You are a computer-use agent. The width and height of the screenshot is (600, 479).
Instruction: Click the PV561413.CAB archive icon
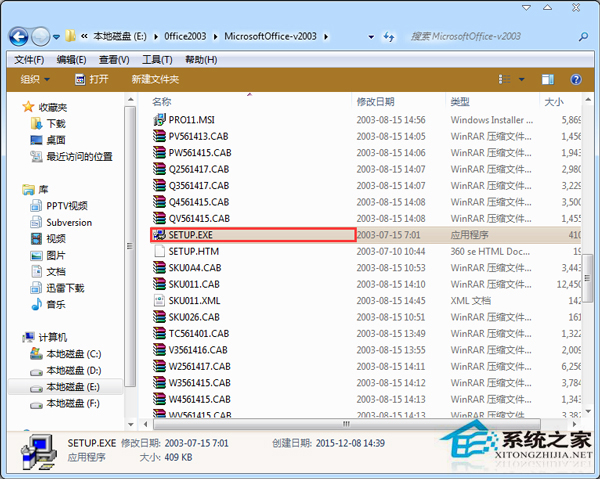(159, 136)
